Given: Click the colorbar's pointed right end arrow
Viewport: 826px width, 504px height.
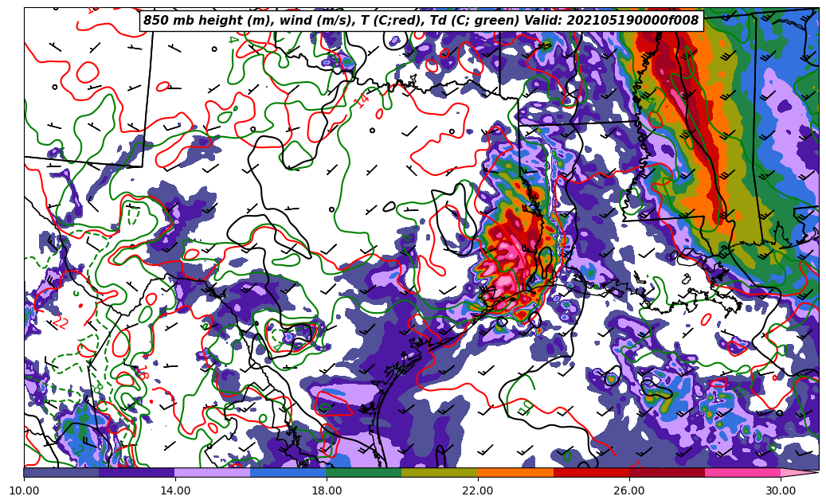Looking at the screenshot, I should click(x=800, y=473).
